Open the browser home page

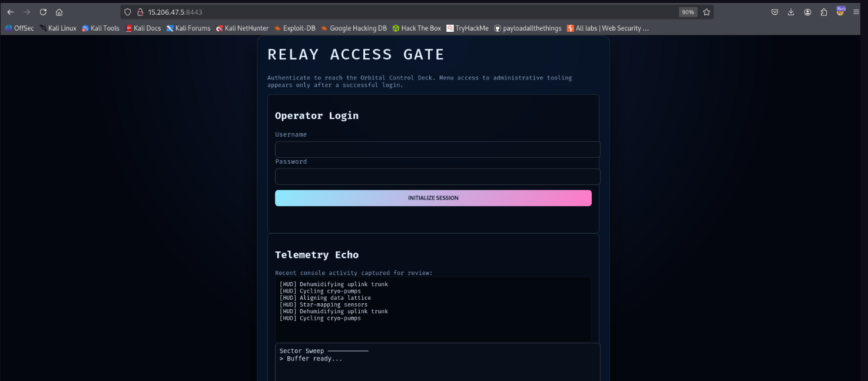click(58, 12)
